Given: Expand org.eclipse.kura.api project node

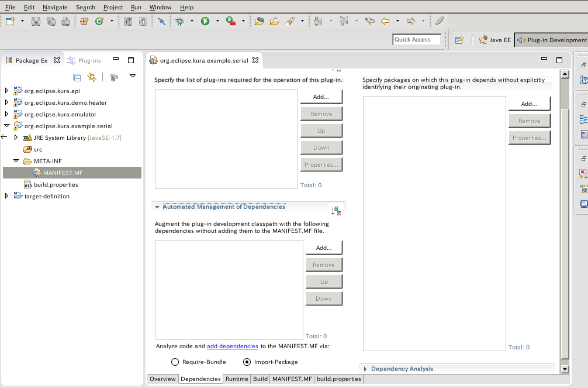Looking at the screenshot, I should click(6, 91).
